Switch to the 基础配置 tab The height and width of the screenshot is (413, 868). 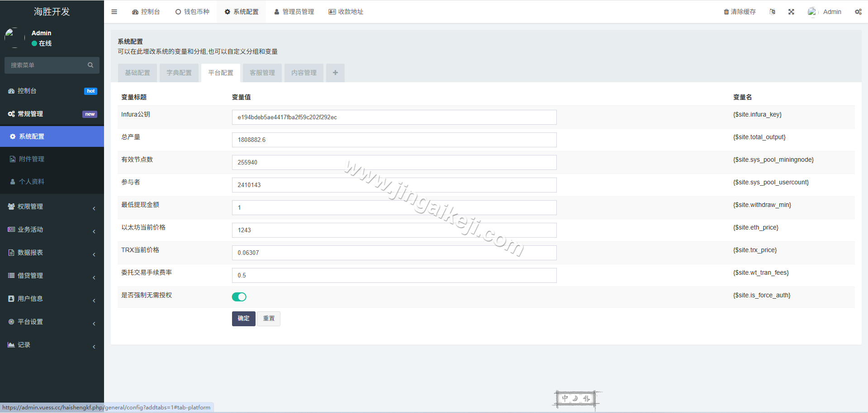(137, 72)
